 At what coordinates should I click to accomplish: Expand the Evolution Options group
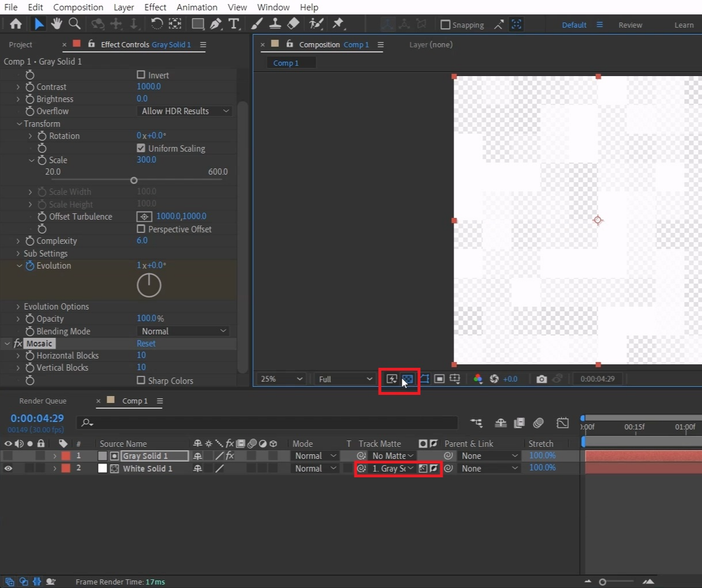[18, 307]
